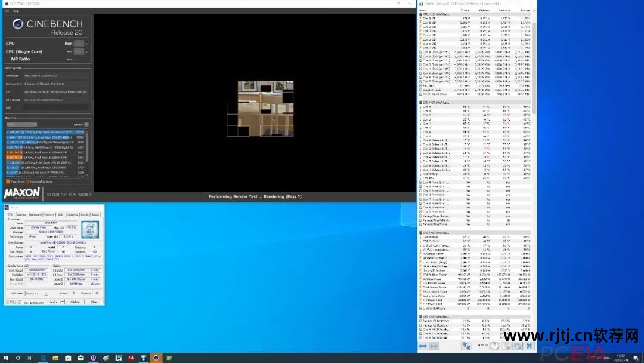Click the Info field in Your System
The width and height of the screenshot is (644, 363).
point(56,108)
